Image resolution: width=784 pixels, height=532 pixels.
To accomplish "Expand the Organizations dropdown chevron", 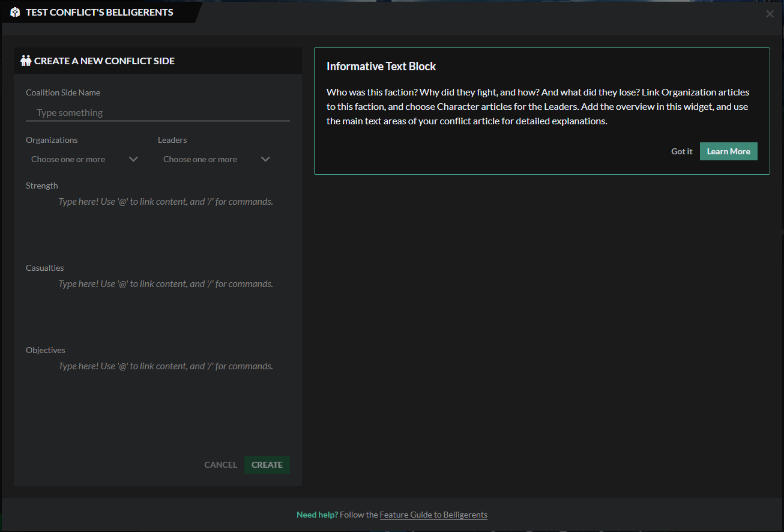I will coord(133,159).
